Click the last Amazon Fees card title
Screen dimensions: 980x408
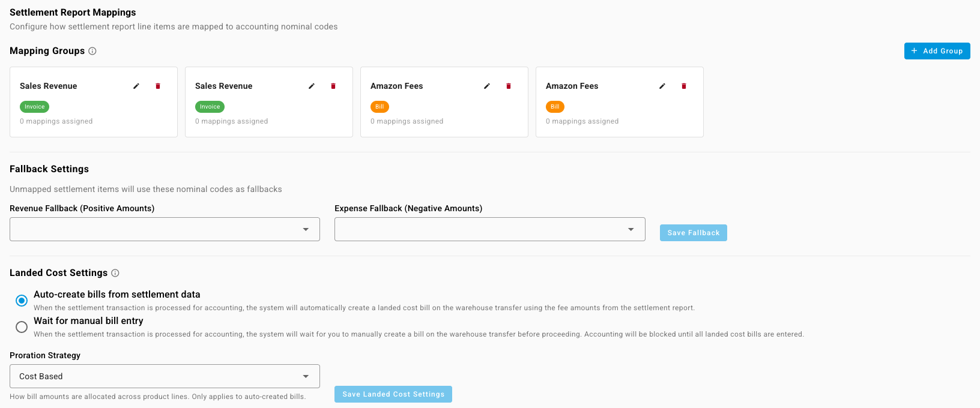(572, 86)
